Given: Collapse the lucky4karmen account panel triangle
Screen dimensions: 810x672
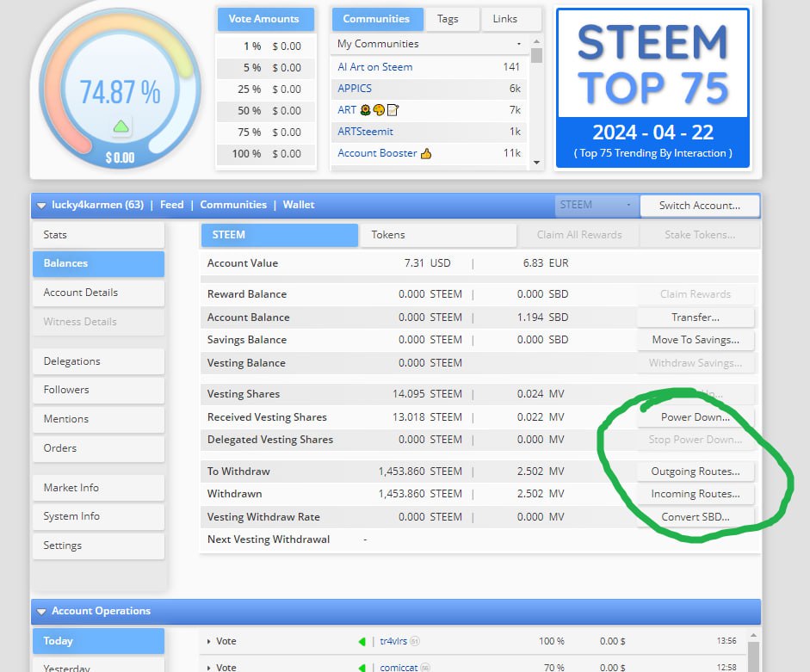Looking at the screenshot, I should click(x=41, y=206).
